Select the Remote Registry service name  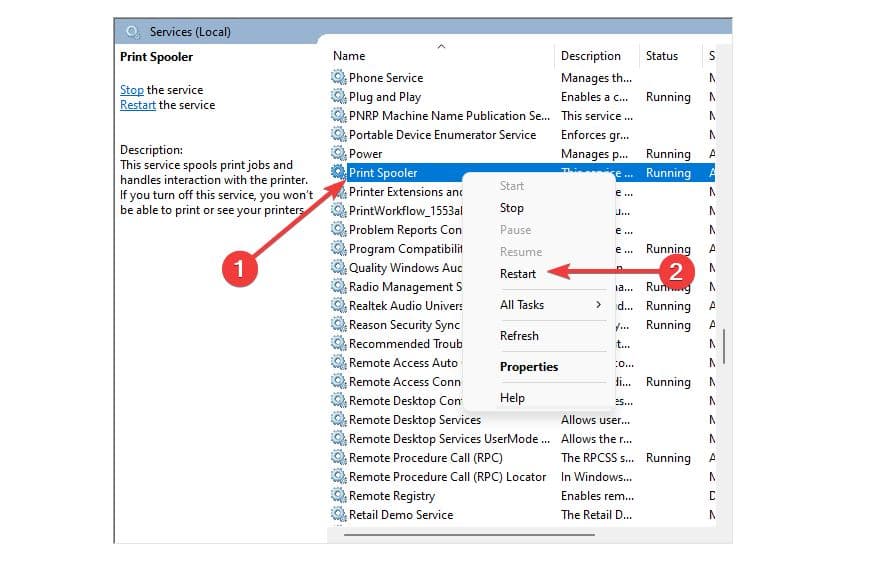pos(392,496)
